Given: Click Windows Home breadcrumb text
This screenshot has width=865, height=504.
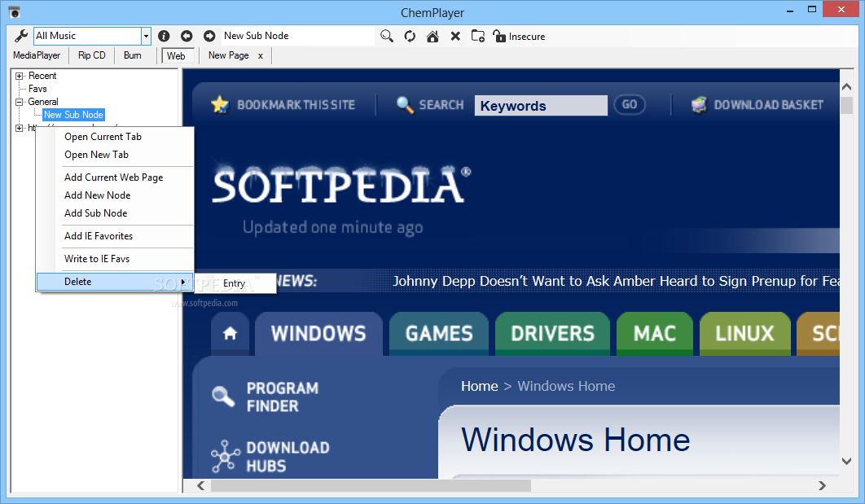Looking at the screenshot, I should pyautogui.click(x=566, y=386).
